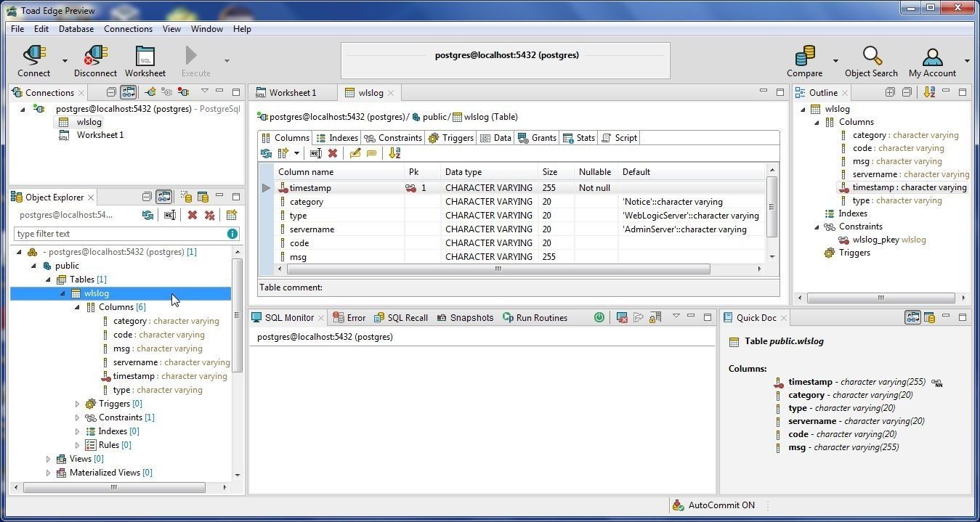The width and height of the screenshot is (980, 522).
Task: Sort columns alphabetically in the table editor
Action: [x=394, y=153]
